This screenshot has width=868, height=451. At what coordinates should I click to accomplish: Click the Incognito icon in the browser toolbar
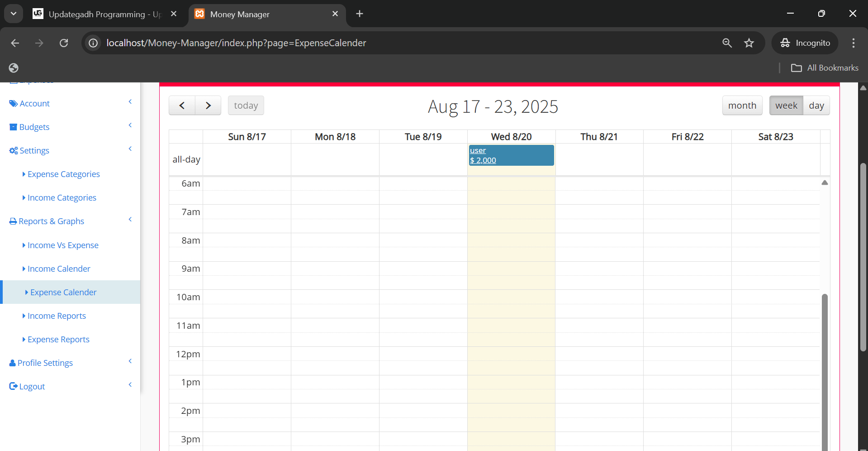click(786, 43)
